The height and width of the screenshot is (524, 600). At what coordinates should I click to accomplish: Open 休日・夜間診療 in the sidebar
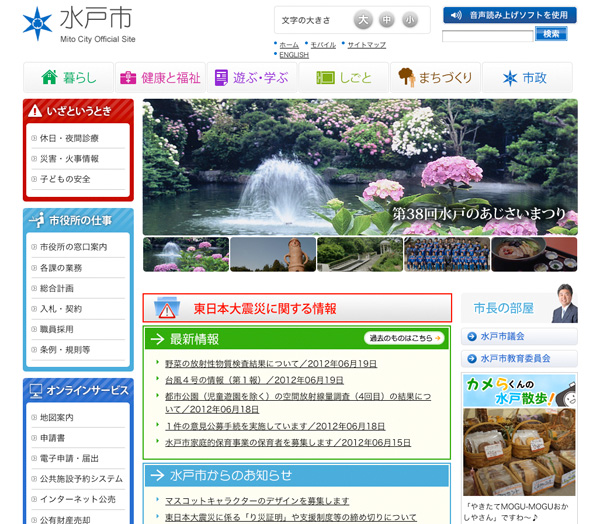(69, 138)
